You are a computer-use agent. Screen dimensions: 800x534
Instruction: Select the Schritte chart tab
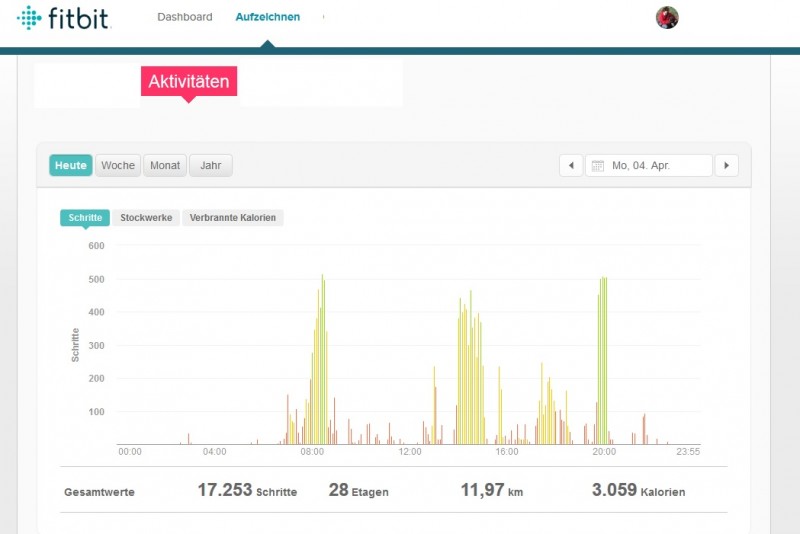point(85,217)
